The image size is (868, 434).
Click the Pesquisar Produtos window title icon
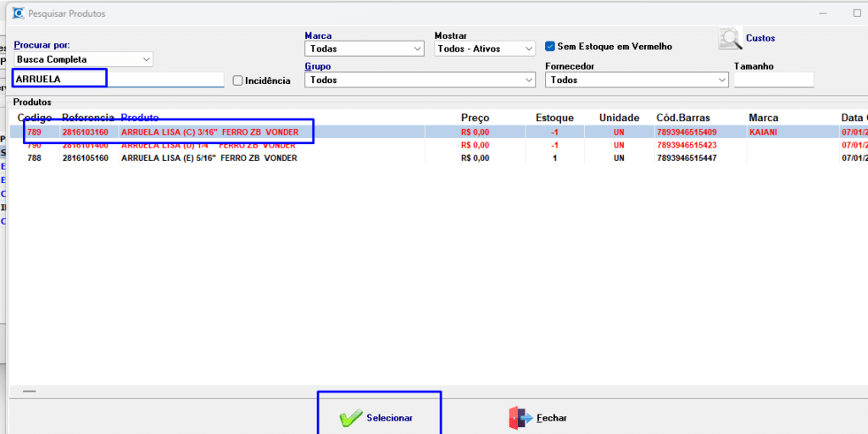(18, 14)
